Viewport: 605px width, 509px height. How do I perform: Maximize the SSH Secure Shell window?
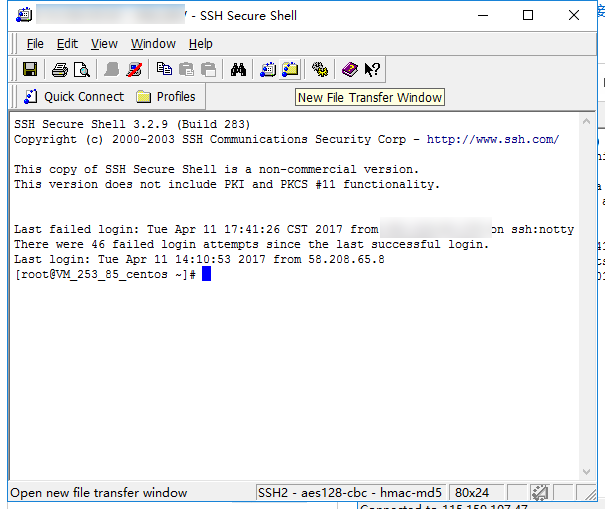[528, 15]
